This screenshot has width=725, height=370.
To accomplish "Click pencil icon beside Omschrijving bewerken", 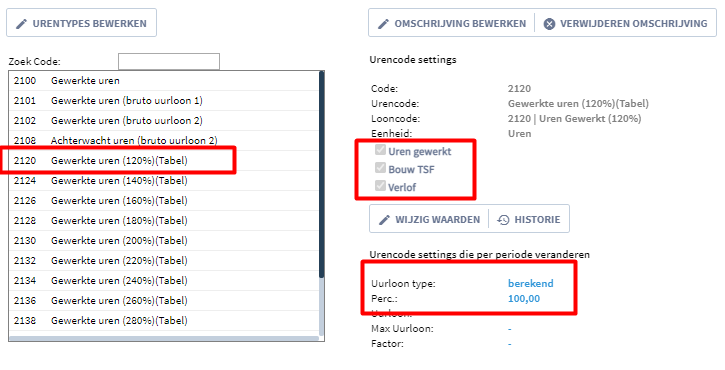I will point(383,24).
